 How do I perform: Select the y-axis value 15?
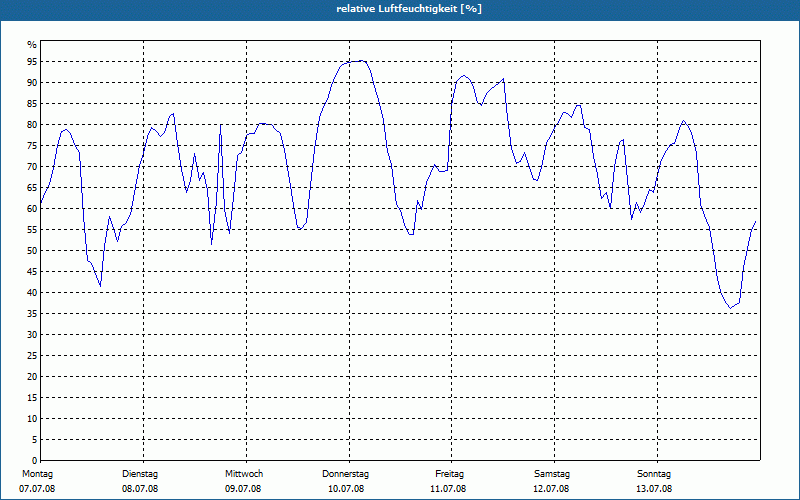coord(32,397)
